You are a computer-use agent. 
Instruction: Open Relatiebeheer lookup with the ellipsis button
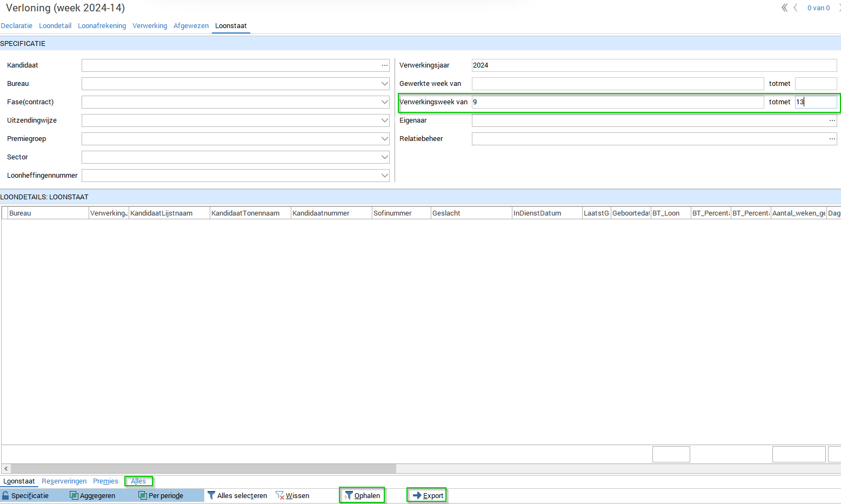click(832, 139)
